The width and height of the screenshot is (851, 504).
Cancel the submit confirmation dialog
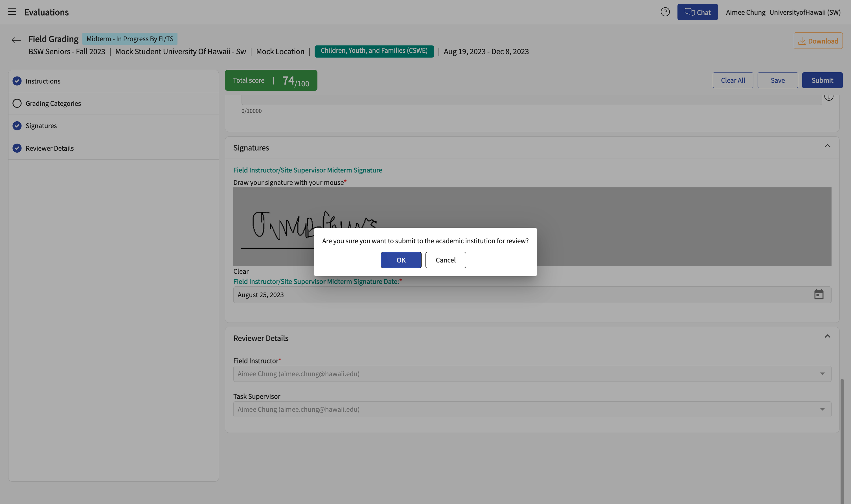[x=446, y=260]
